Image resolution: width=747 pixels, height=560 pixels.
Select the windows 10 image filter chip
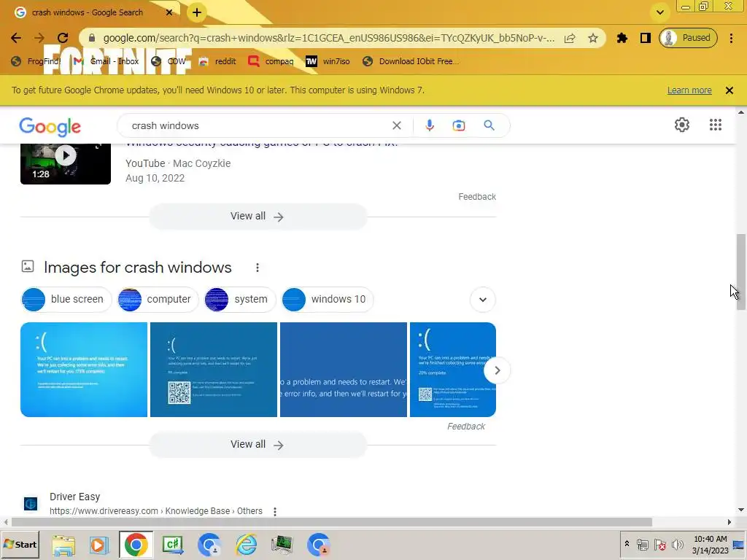click(x=328, y=300)
